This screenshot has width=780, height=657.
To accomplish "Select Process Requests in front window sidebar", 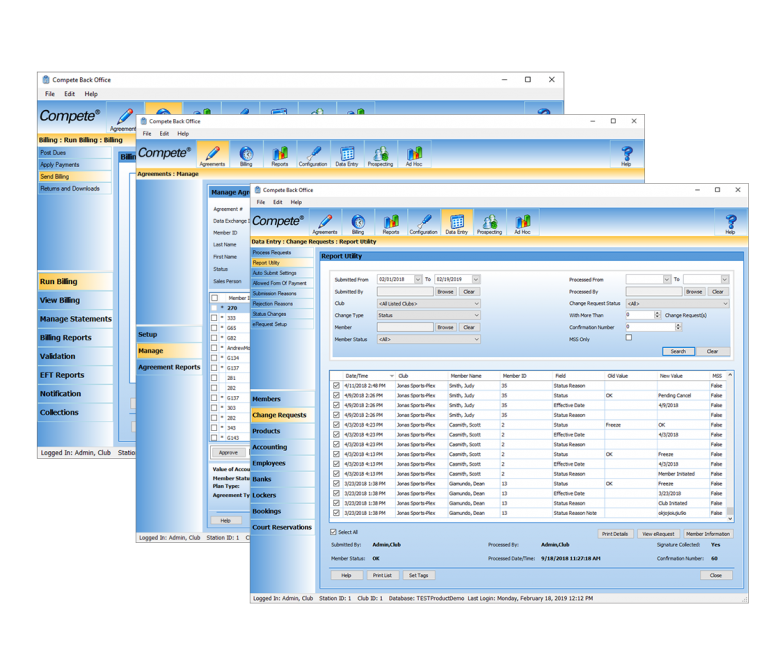I will [283, 253].
